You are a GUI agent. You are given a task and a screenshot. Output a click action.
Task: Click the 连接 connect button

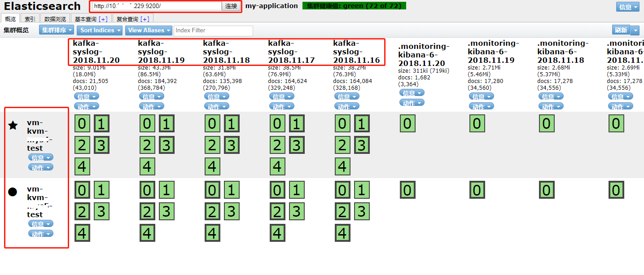pyautogui.click(x=231, y=6)
